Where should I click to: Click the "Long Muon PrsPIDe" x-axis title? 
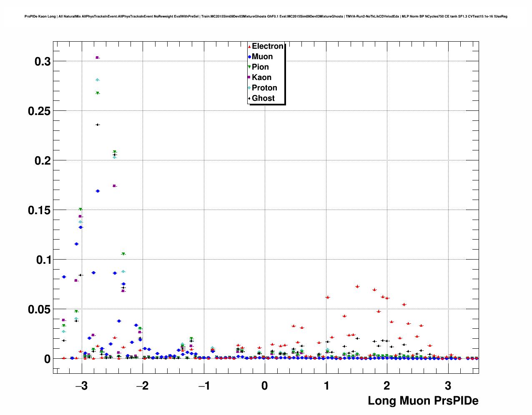pos(423,401)
